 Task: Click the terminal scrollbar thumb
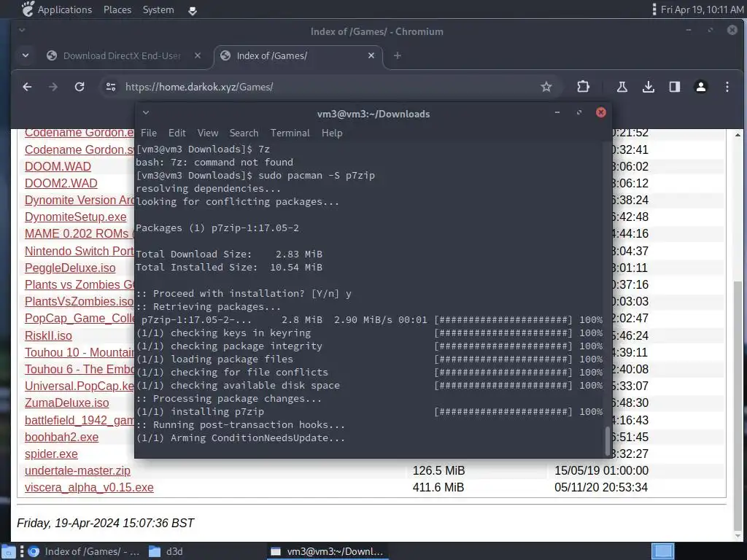click(x=608, y=441)
